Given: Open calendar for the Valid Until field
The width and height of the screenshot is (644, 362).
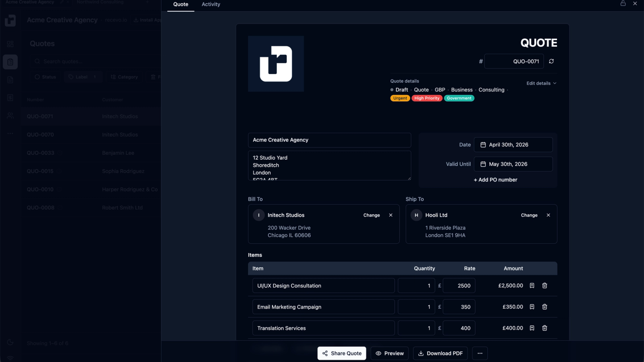Looking at the screenshot, I should point(513,164).
